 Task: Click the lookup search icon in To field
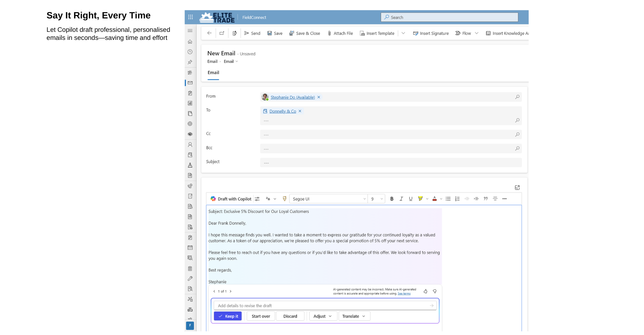pyautogui.click(x=517, y=120)
